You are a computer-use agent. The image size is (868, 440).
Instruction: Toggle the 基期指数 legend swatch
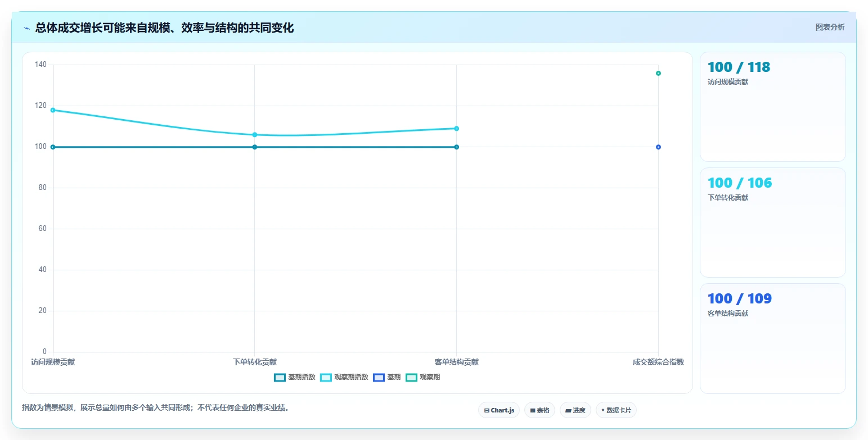(x=280, y=377)
